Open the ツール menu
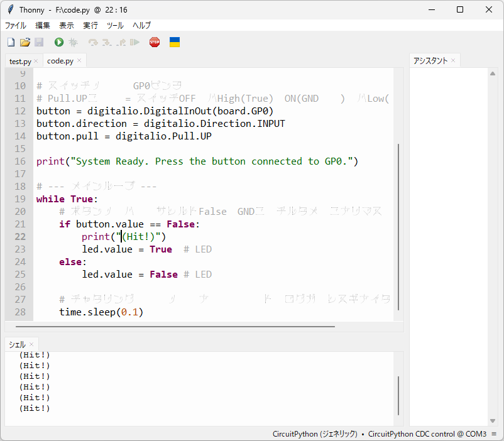Viewport: 504px width, 441px height. [115, 26]
